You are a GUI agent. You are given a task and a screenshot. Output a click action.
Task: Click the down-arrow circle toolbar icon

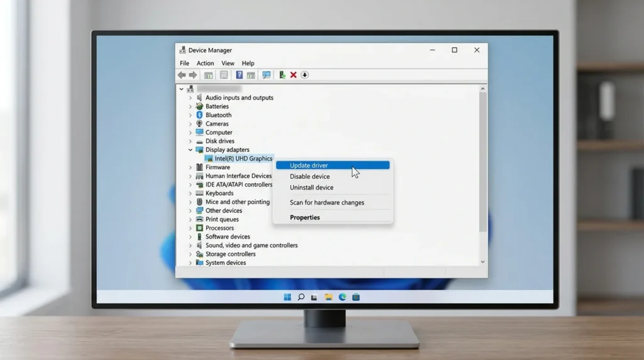point(305,75)
